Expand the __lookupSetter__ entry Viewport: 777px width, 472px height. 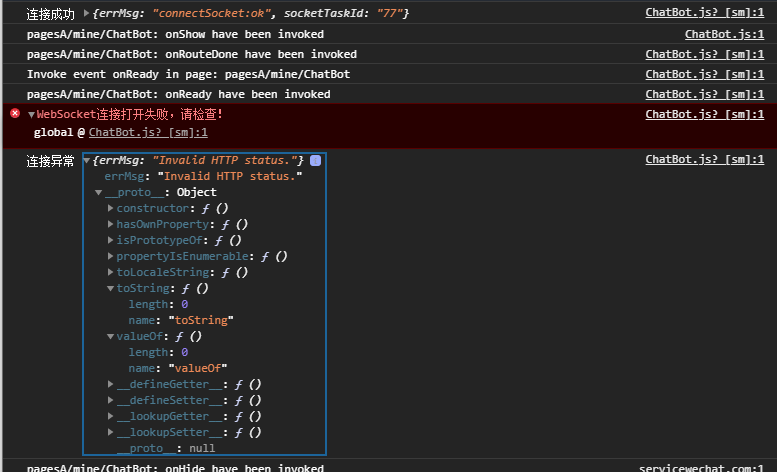click(111, 432)
